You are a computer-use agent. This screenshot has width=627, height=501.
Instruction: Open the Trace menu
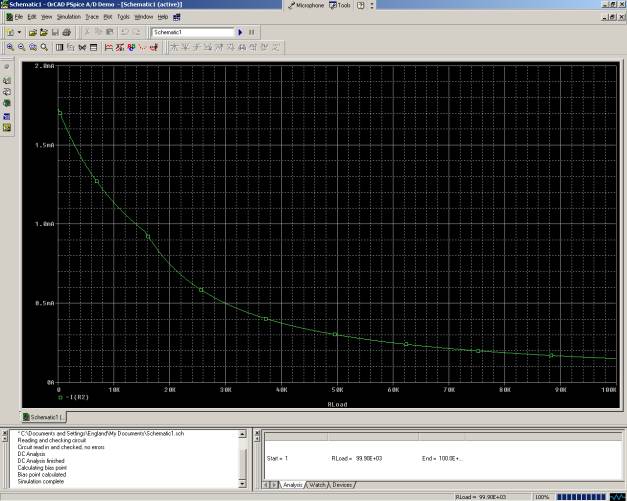[91, 17]
